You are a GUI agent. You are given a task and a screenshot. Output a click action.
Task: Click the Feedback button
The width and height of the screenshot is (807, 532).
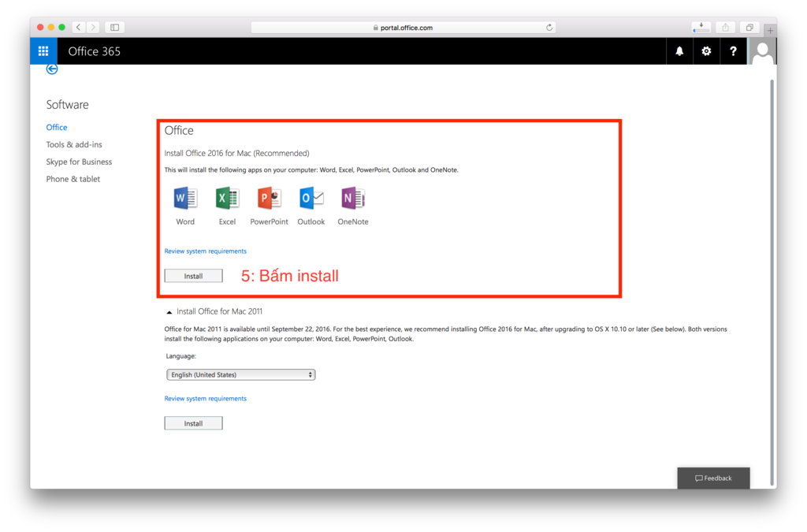click(x=713, y=478)
